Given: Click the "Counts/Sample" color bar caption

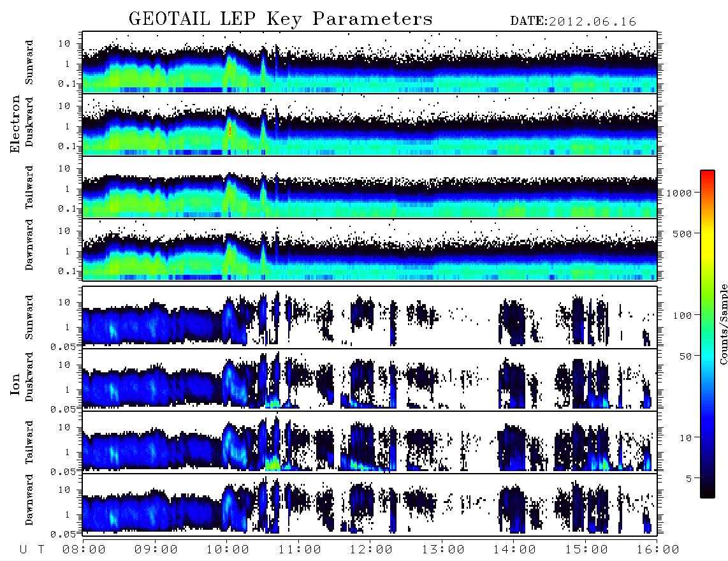Looking at the screenshot, I should click(723, 324).
